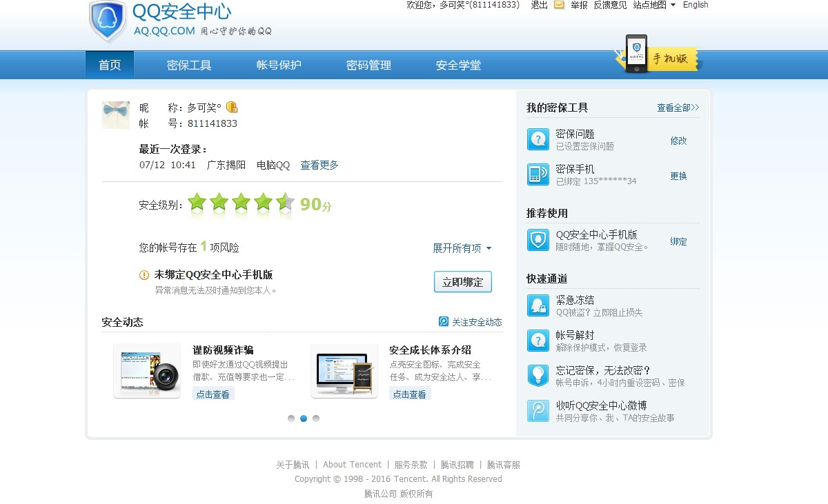Screen dimensions: 828x504
Task: Open the 首页 home tab
Action: point(110,65)
